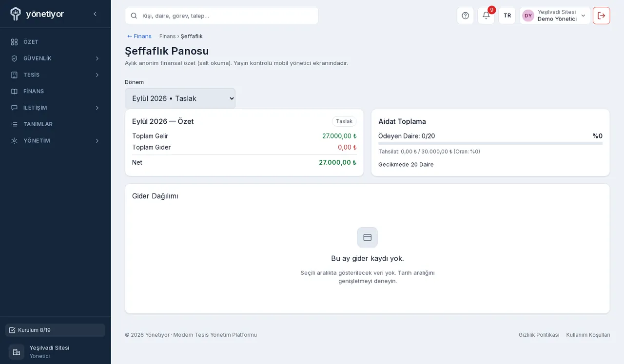Click the Yeşilvadi Sitesi building icon in sidebar footer
Screen dimensions: 624x364
coord(17,352)
